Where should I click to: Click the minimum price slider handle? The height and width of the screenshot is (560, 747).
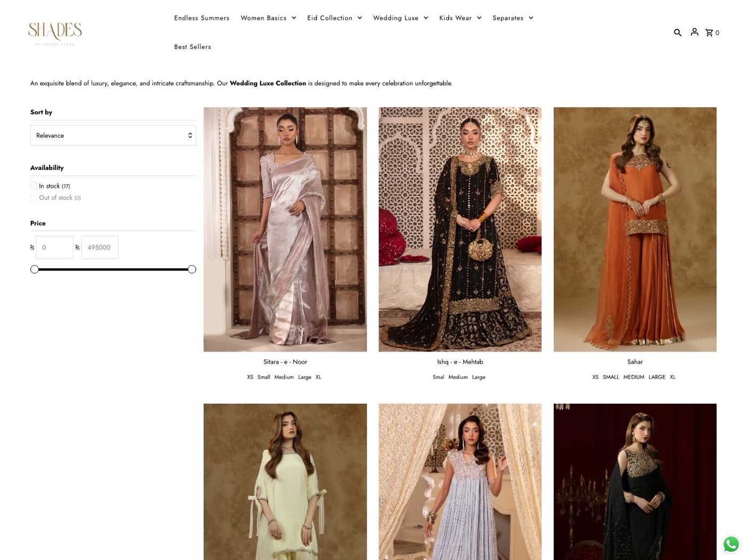click(35, 269)
